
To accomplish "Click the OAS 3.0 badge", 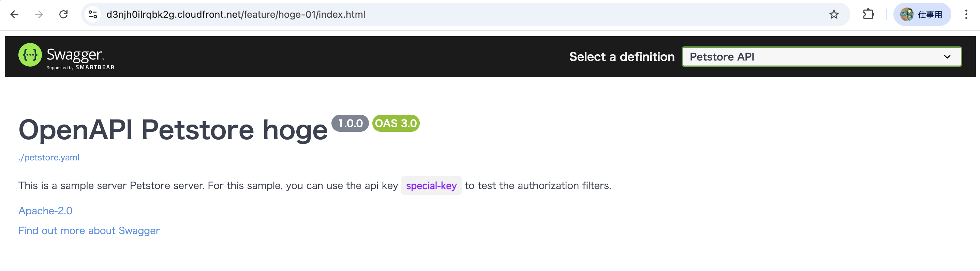I will (396, 123).
